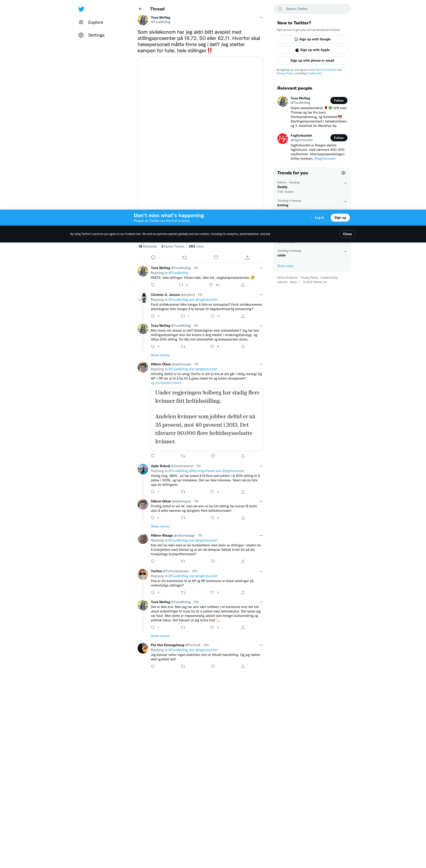This screenshot has width=426, height=868.
Task: Open more options on Per Ove Einangshaug's tweet
Action: point(261,645)
